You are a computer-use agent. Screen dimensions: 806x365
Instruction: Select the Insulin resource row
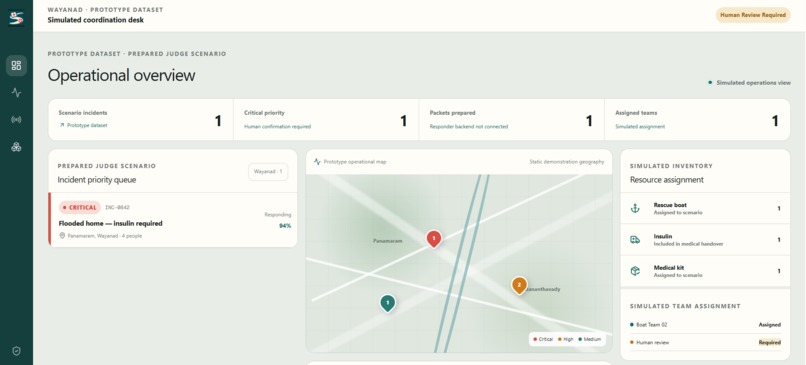point(705,240)
